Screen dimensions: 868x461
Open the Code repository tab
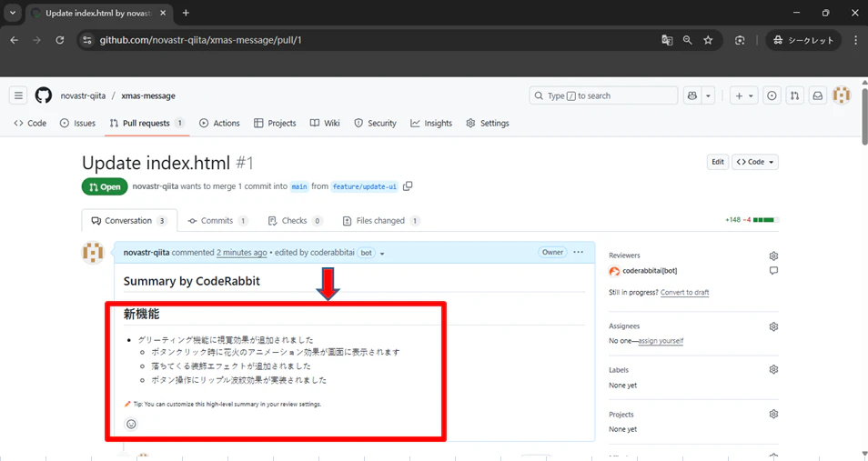pyautogui.click(x=30, y=123)
